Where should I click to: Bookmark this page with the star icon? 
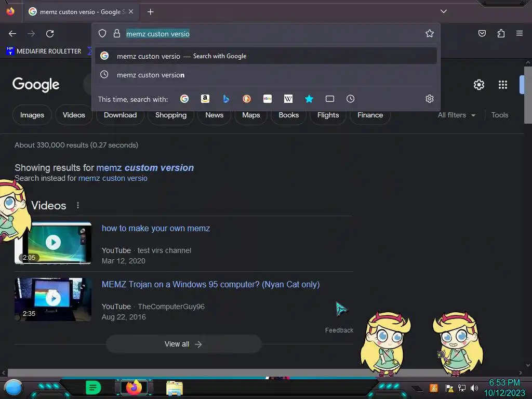pos(430,33)
